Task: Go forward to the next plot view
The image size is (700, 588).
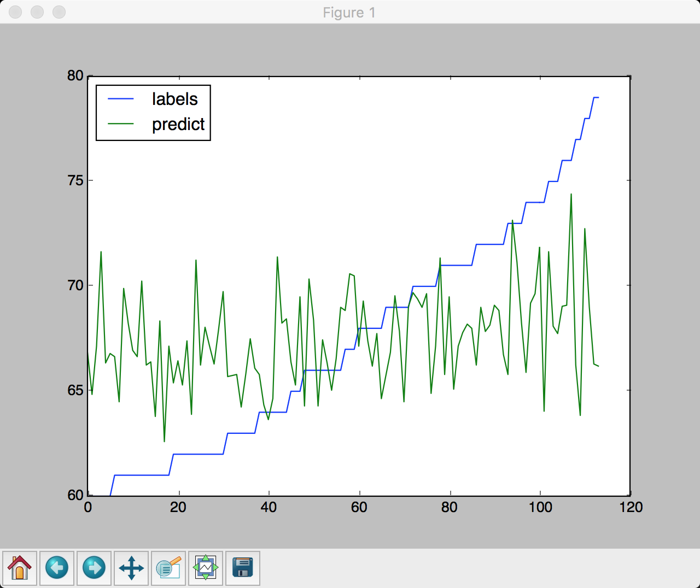Action: click(x=94, y=568)
